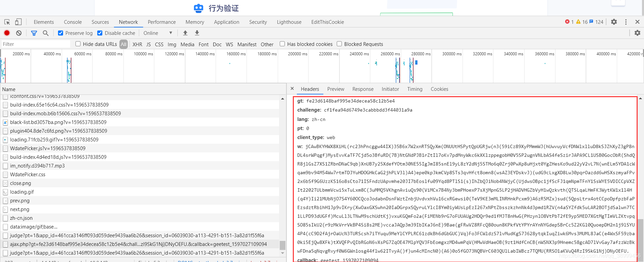The height and width of the screenshot is (262, 644).
Task: Select the ajax.php geetest request
Action: [x=140, y=244]
